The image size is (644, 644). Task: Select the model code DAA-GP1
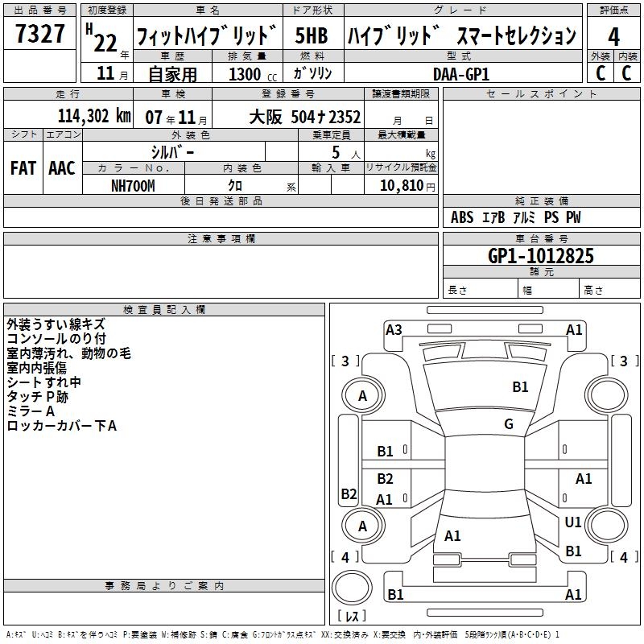click(461, 74)
